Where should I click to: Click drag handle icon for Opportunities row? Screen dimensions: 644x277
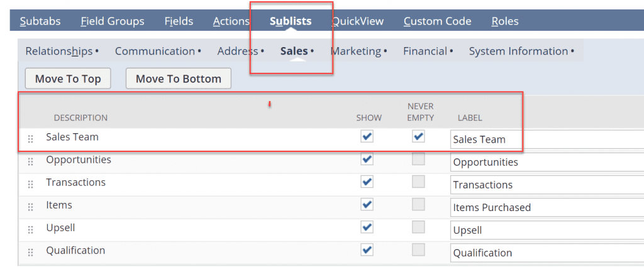point(31,162)
